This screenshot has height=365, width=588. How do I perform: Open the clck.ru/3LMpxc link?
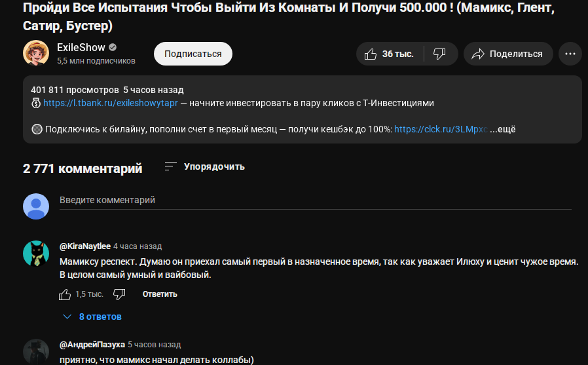pos(441,129)
